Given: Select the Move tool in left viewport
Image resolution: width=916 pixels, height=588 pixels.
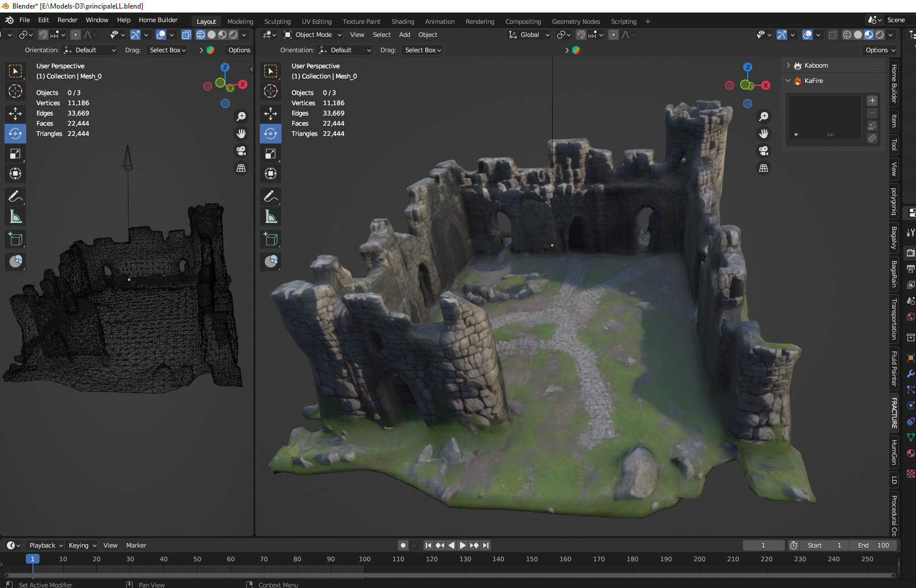Looking at the screenshot, I should coord(15,114).
